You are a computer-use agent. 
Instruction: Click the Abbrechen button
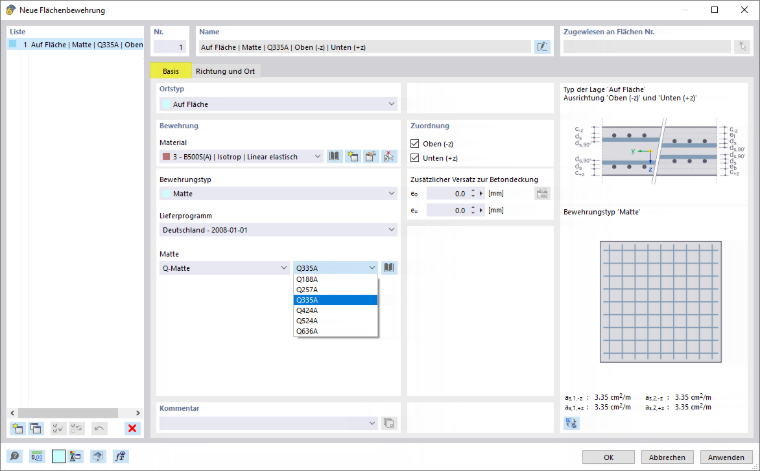(x=667, y=457)
